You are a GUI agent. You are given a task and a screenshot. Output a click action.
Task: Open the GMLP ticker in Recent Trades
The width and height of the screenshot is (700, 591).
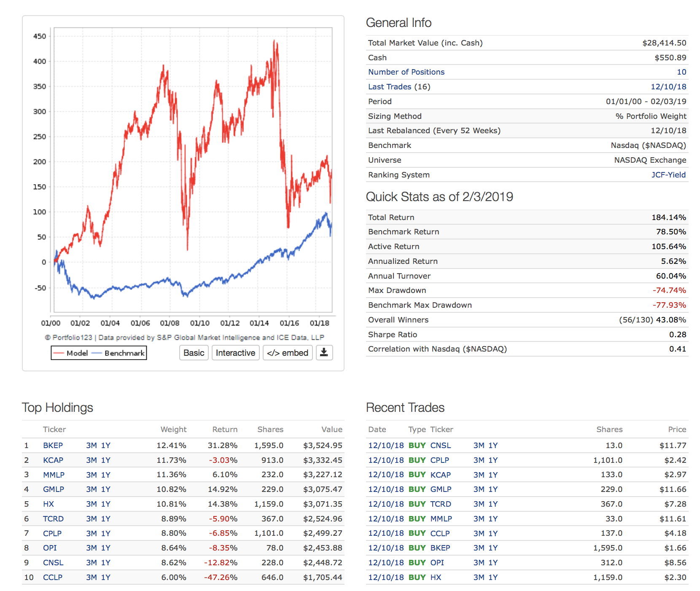coord(441,489)
